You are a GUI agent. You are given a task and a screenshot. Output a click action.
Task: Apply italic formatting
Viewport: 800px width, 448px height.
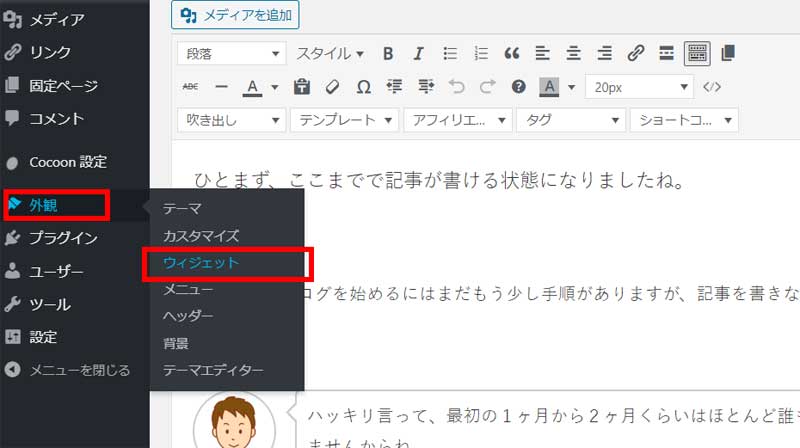coord(419,53)
